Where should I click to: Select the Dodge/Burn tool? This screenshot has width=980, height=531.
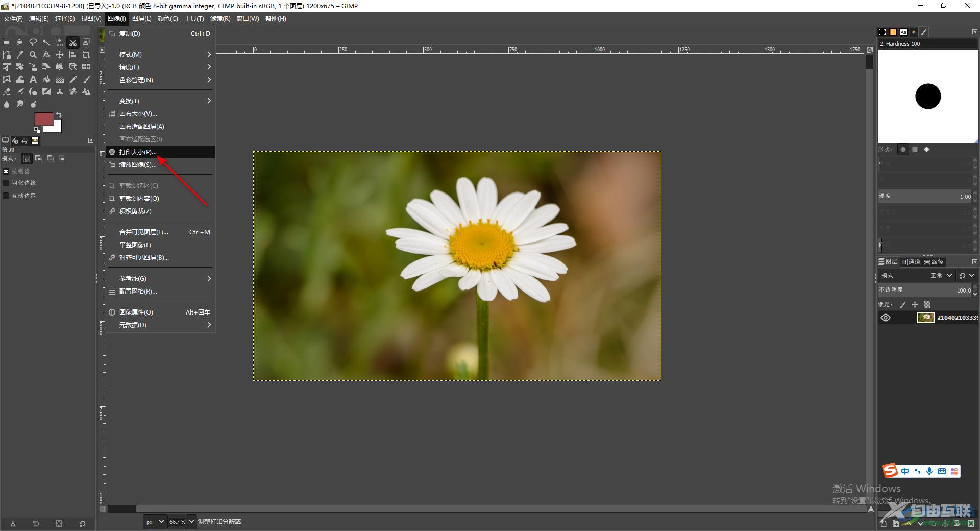point(33,104)
